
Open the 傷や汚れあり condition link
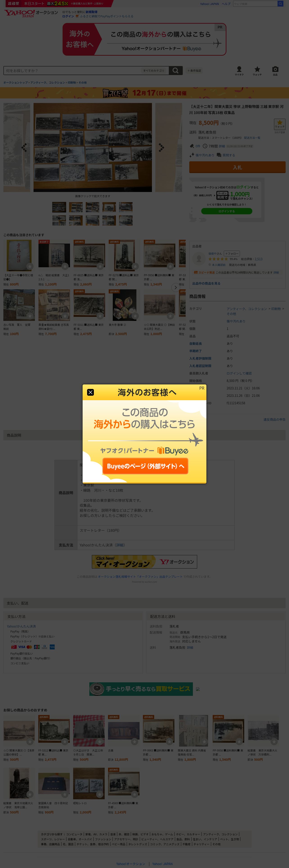236,321
